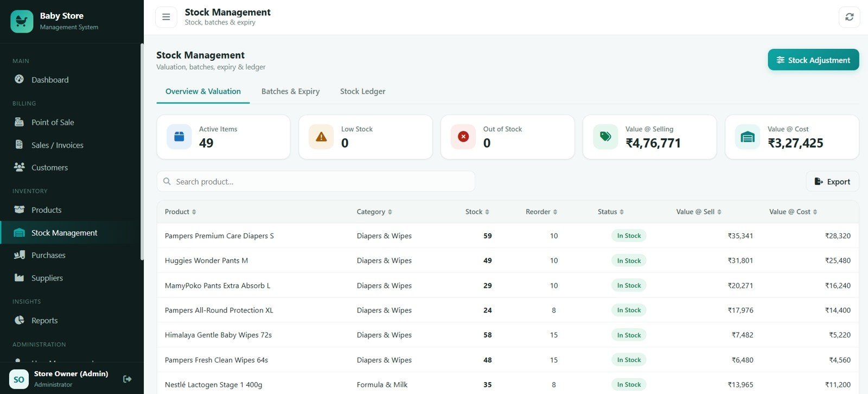
Task: Sort by the Value @ Cost column header
Action: (793, 212)
